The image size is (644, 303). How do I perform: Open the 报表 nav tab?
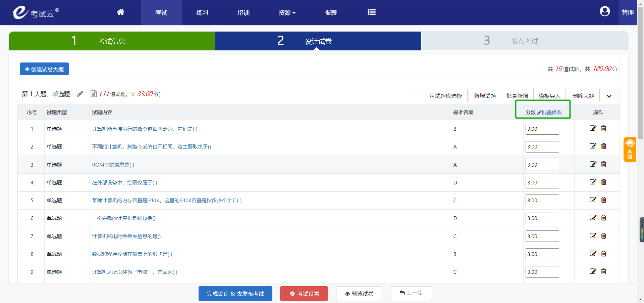pyautogui.click(x=331, y=12)
